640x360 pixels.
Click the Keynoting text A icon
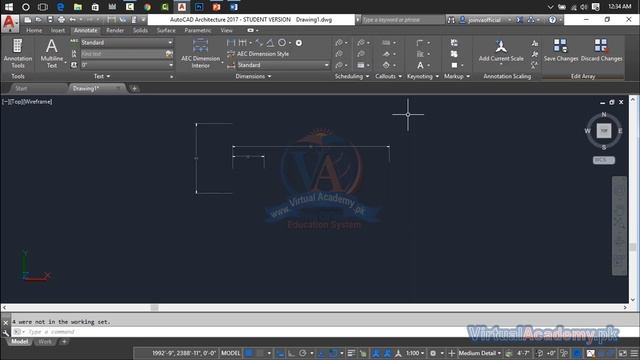coord(420,65)
